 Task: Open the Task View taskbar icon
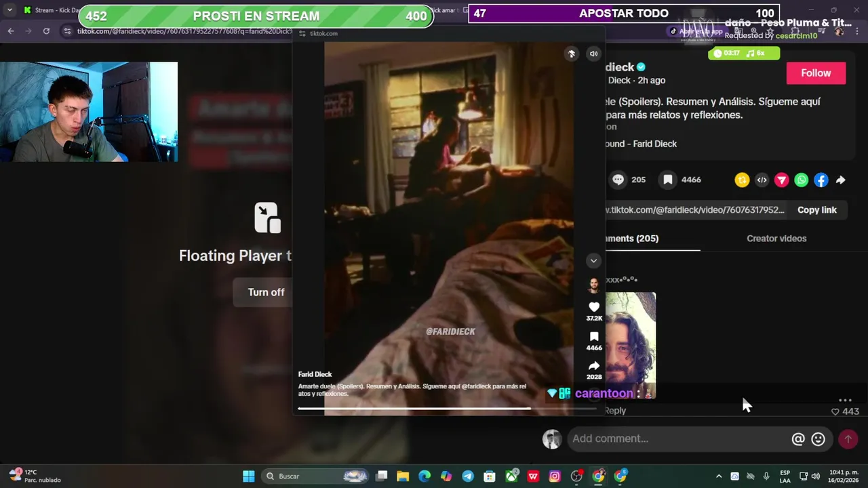tap(382, 476)
